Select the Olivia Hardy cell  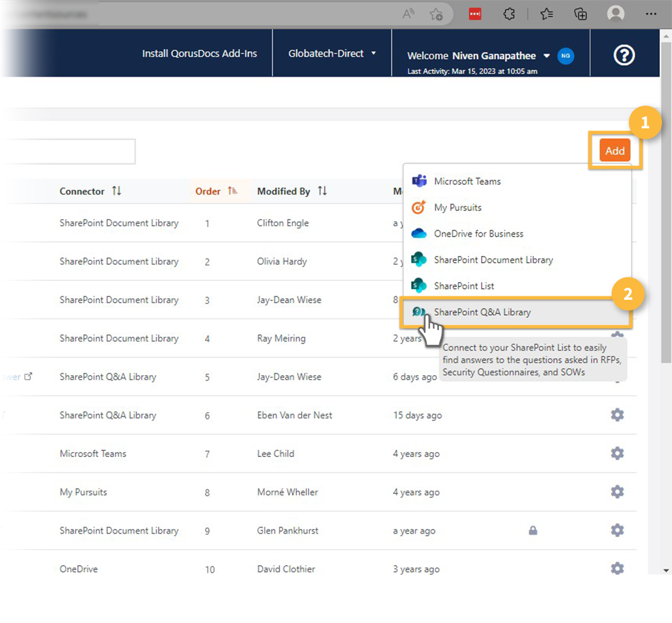pyautogui.click(x=282, y=261)
